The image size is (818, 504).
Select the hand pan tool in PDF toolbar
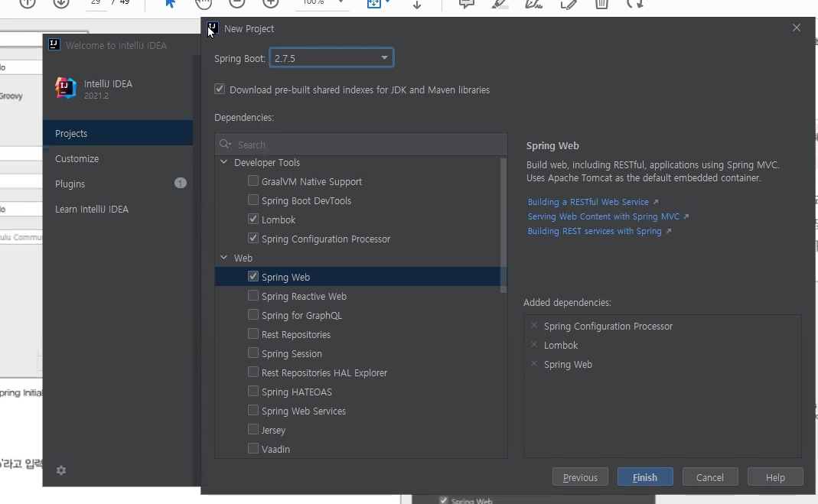click(204, 3)
